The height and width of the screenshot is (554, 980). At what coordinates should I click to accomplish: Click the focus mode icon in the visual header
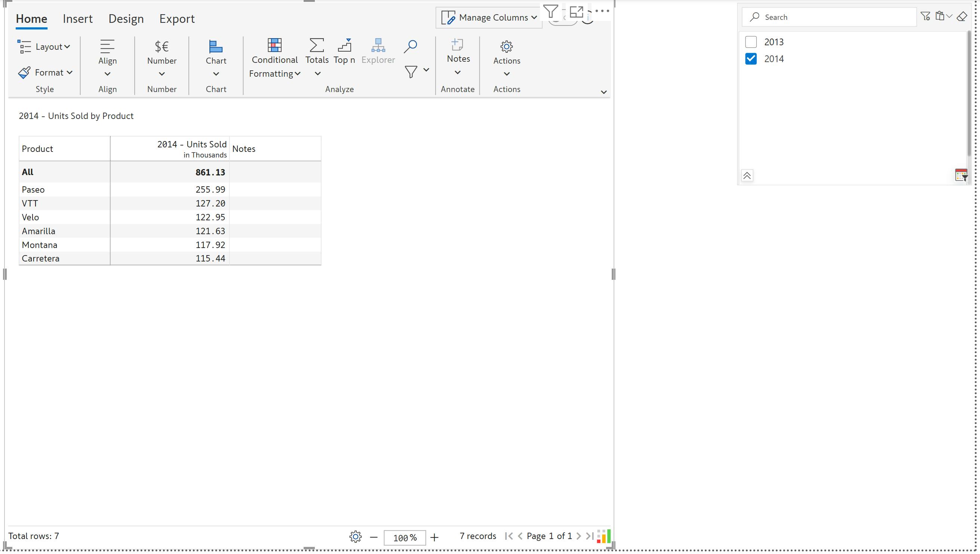click(576, 12)
